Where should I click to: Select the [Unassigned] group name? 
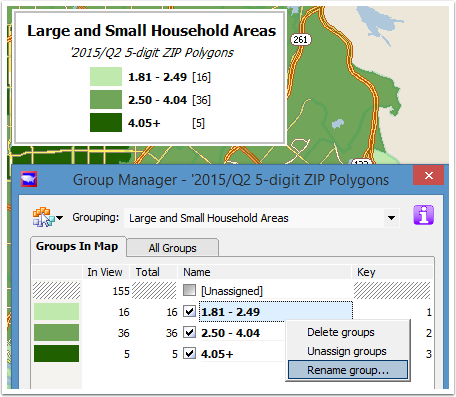232,291
